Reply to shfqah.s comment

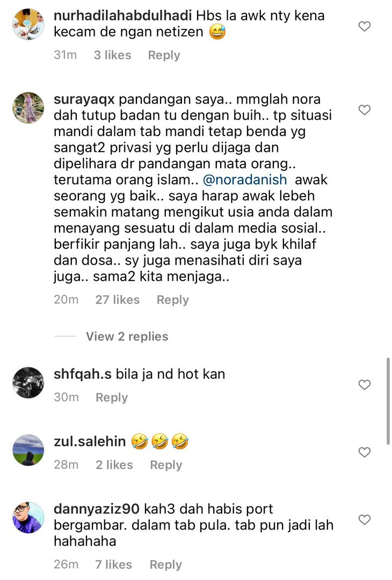[x=112, y=397]
